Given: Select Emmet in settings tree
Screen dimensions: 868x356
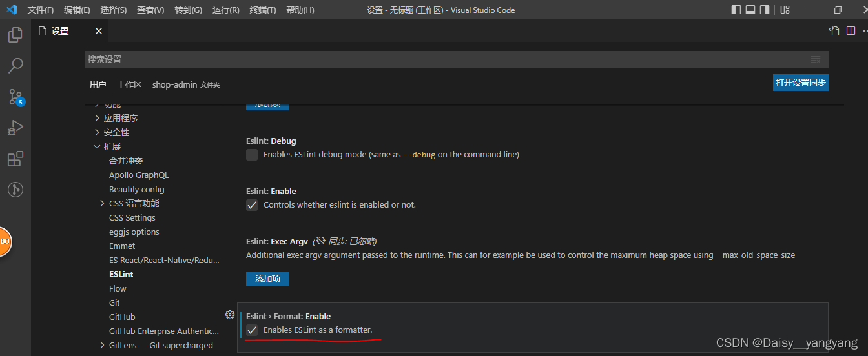Looking at the screenshot, I should tap(122, 246).
